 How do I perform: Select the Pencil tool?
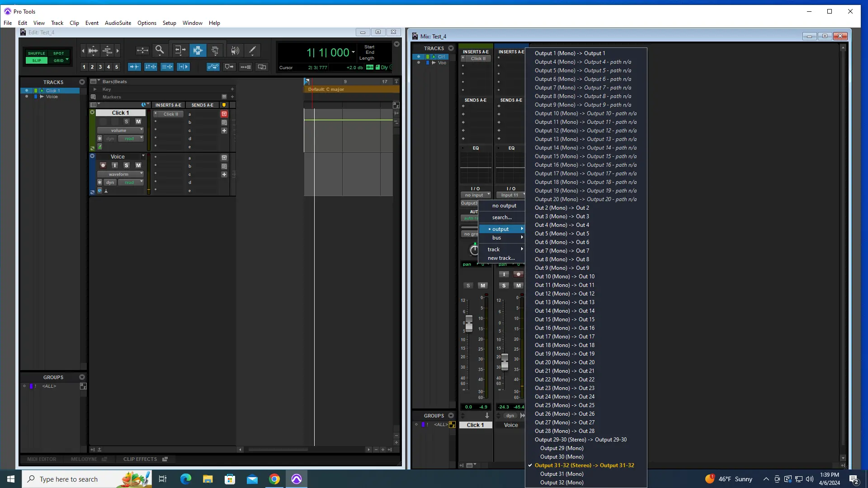coord(252,50)
